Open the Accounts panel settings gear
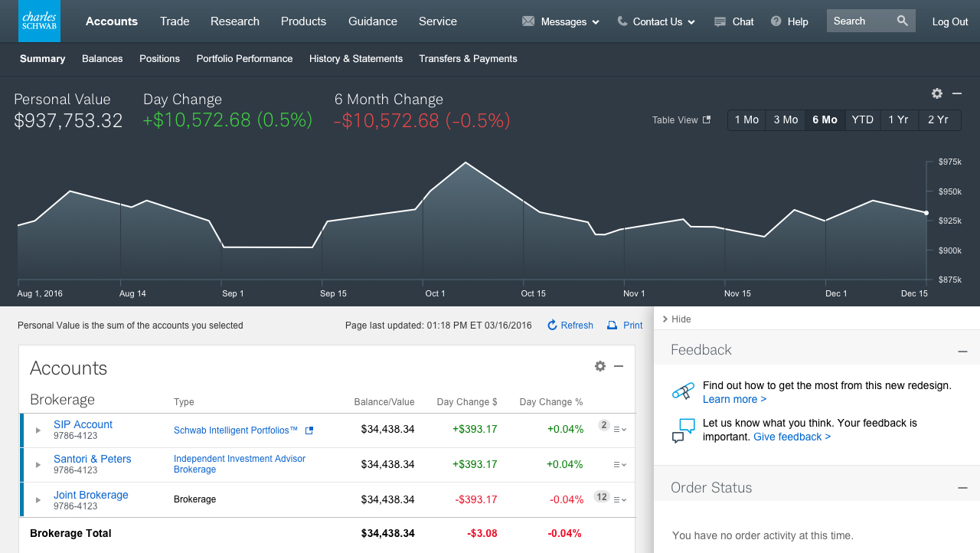Viewport: 980px width, 553px height. [600, 366]
